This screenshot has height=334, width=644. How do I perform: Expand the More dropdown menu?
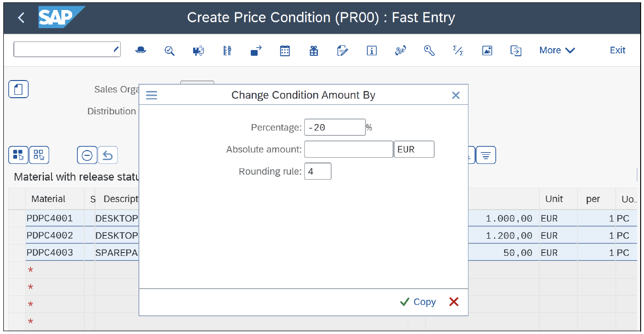[x=556, y=50]
